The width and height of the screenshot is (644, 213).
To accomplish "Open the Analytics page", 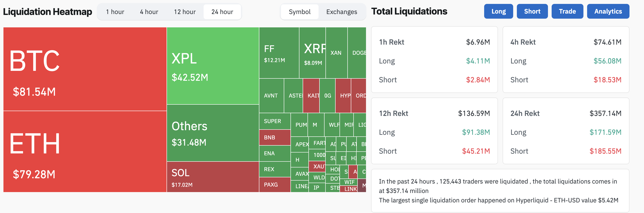I will click(608, 11).
